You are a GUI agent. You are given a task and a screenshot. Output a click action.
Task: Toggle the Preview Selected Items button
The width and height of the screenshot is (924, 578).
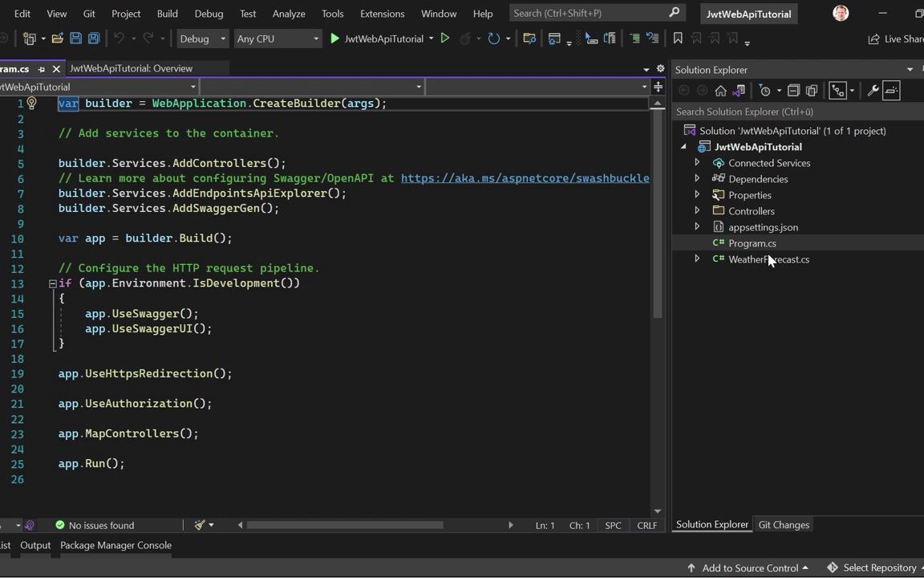pos(891,91)
